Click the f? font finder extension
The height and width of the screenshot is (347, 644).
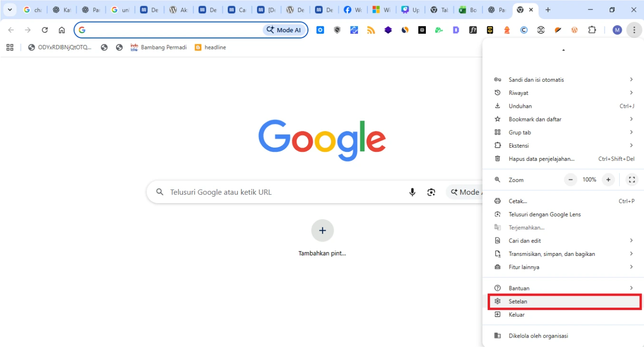[x=473, y=30]
